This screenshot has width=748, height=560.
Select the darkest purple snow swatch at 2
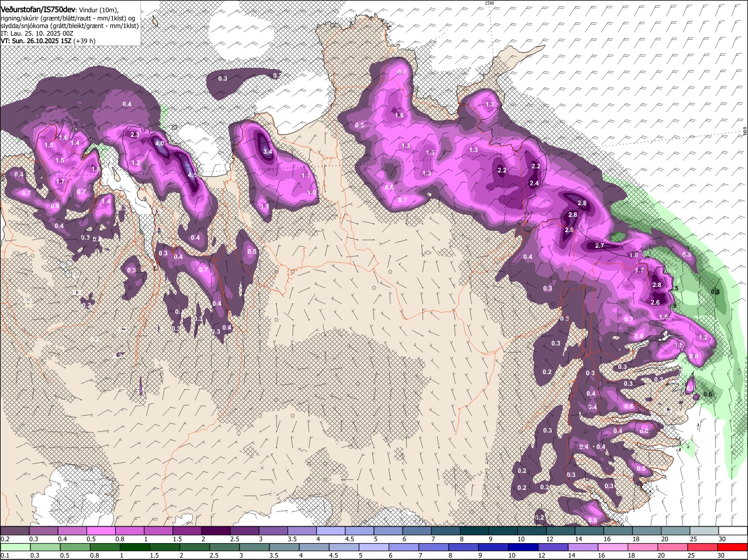pyautogui.click(x=215, y=531)
